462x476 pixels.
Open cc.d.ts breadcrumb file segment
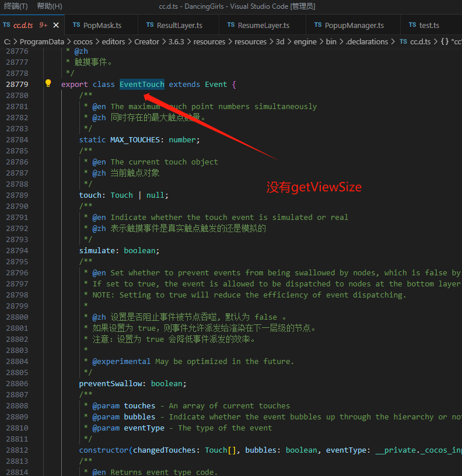click(x=420, y=41)
